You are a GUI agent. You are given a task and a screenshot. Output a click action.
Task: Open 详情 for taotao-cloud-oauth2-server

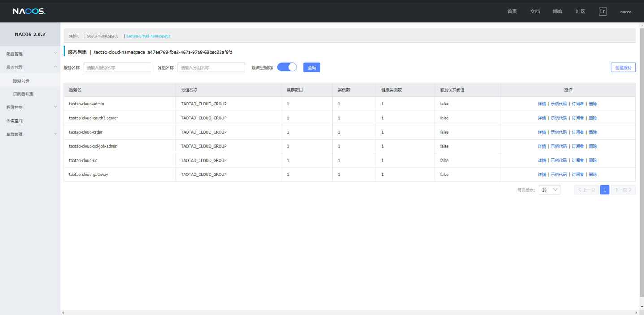point(542,118)
